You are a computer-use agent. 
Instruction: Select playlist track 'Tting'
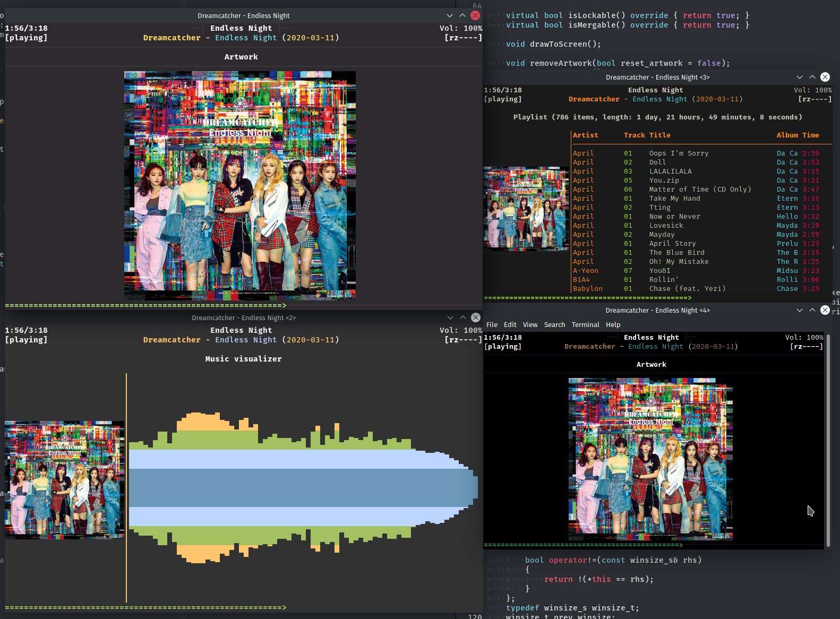696,208
